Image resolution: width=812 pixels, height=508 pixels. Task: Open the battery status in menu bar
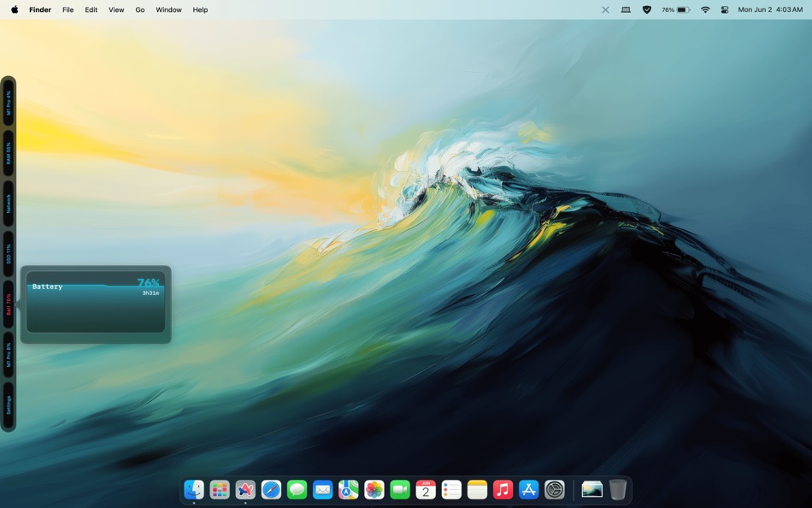tap(676, 9)
